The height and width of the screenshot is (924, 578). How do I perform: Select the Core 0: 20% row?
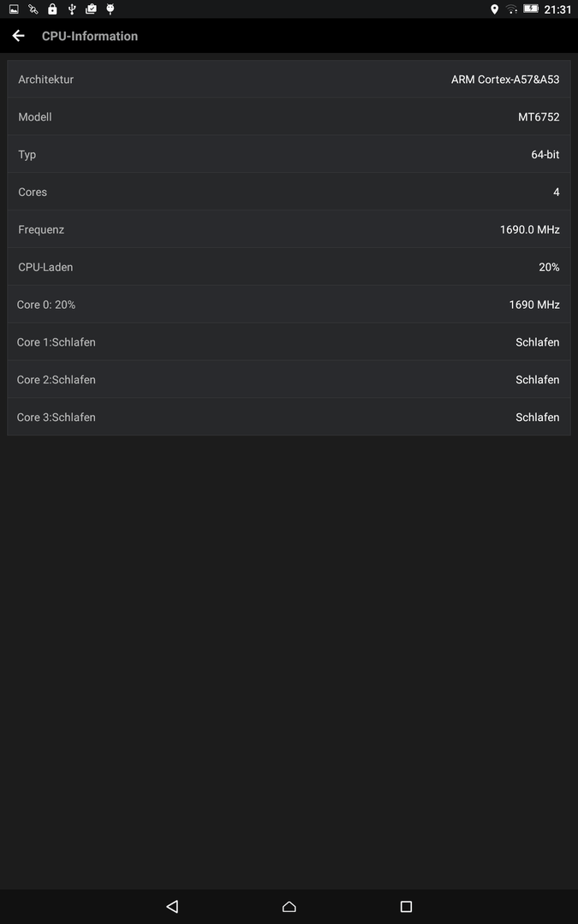click(x=289, y=305)
